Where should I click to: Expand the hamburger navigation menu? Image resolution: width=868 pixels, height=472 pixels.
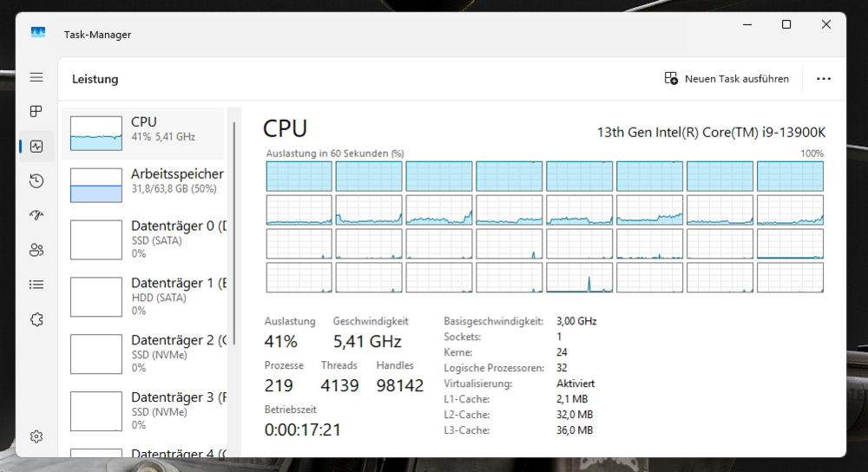(36, 78)
